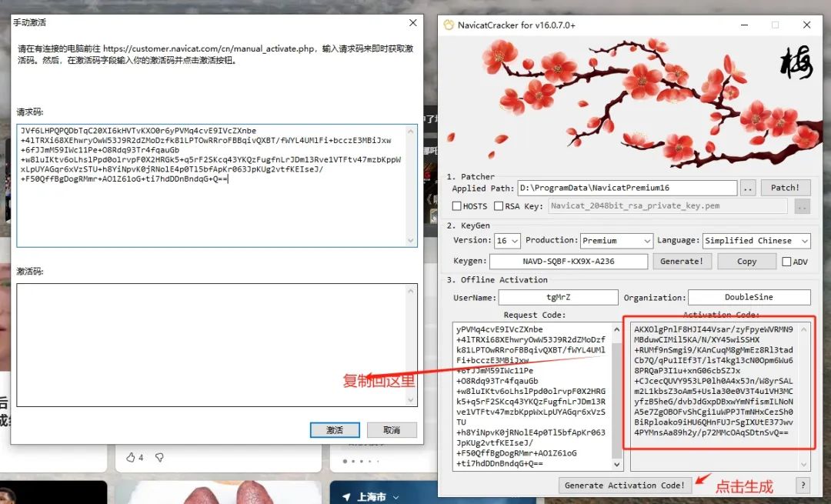This screenshot has height=504, width=831.
Task: Click the 请求码 scrollbar up arrow
Action: coord(411,131)
